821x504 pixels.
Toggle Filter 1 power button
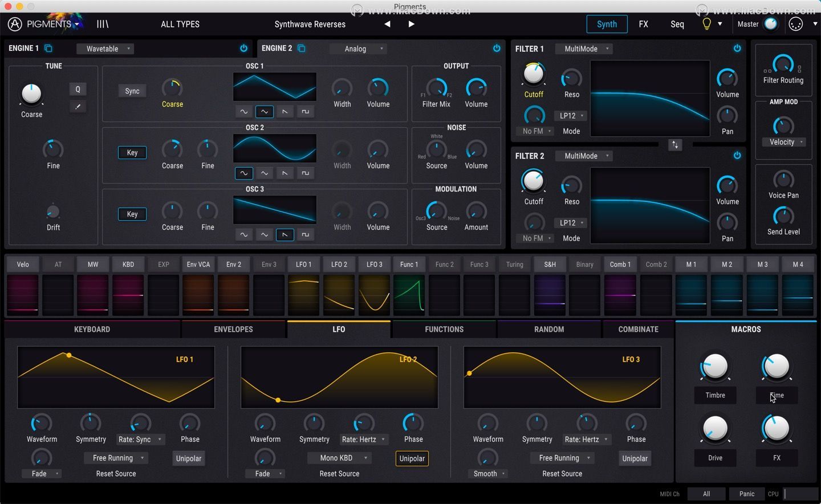[x=737, y=48]
